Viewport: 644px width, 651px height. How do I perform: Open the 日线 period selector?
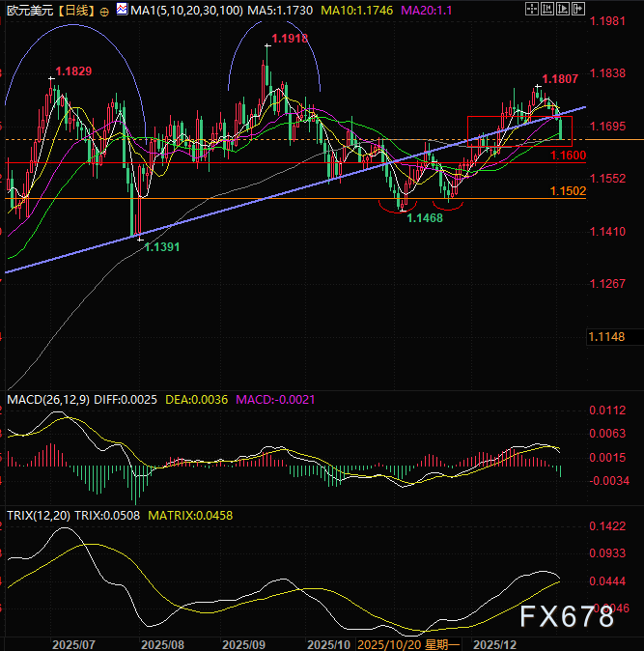76,11
